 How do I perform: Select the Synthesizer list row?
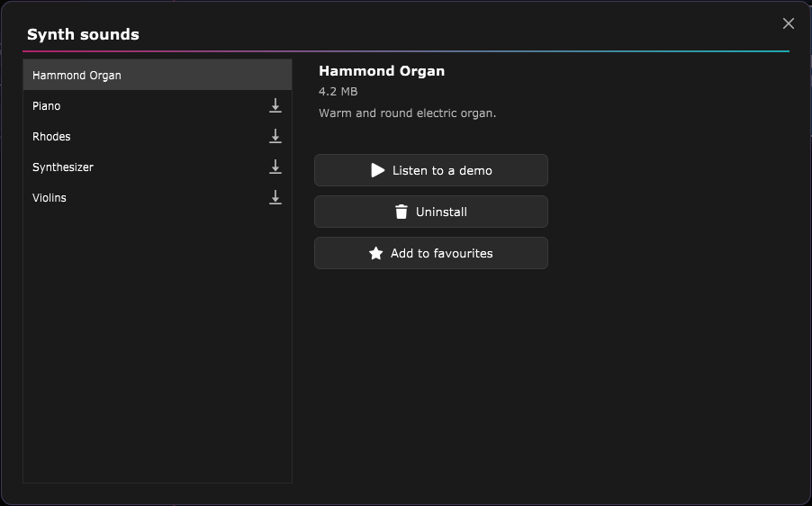tap(158, 167)
